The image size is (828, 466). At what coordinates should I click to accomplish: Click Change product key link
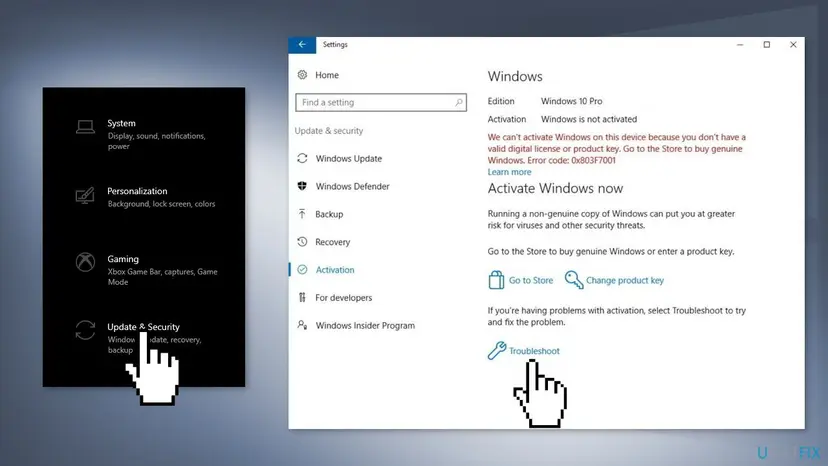625,280
